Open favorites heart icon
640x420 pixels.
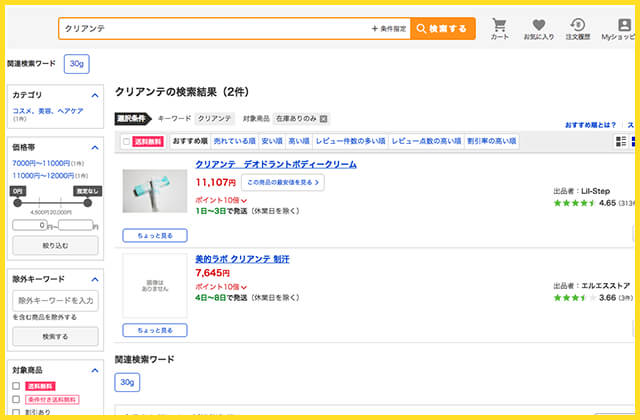pos(539,29)
